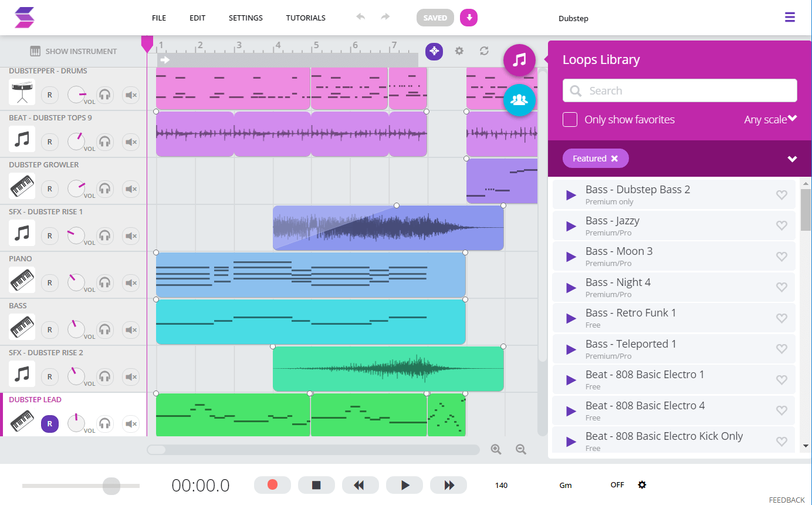Image resolution: width=812 pixels, height=505 pixels.
Task: Enable the Only show favorites checkbox
Action: 570,119
